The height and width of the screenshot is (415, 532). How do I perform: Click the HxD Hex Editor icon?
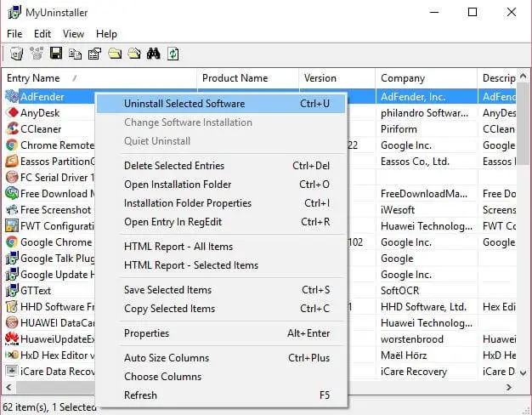pos(12,355)
